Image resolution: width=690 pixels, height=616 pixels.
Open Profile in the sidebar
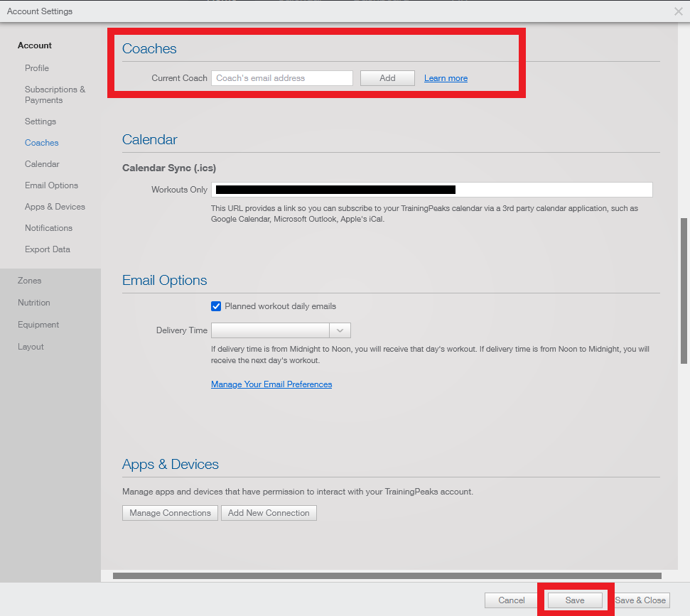coord(37,68)
